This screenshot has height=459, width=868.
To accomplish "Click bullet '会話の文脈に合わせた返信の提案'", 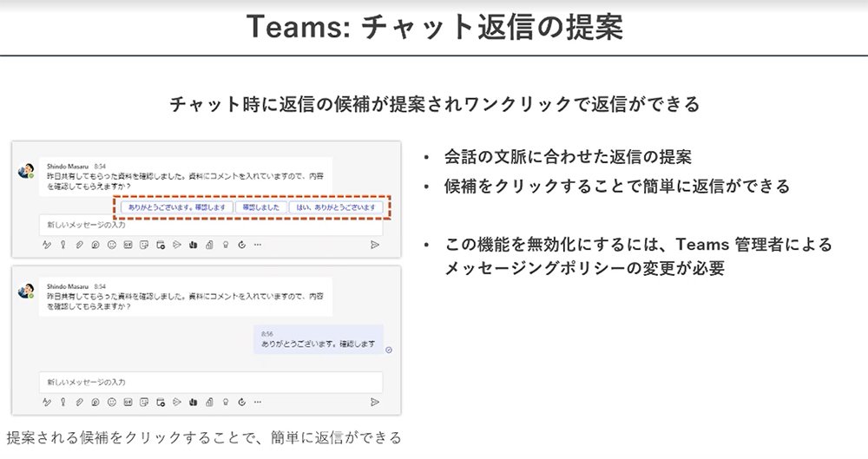I will [568, 157].
